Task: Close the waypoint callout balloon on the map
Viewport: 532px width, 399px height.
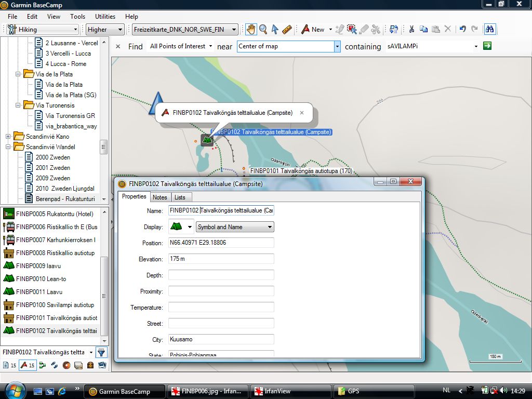Action: click(x=302, y=112)
